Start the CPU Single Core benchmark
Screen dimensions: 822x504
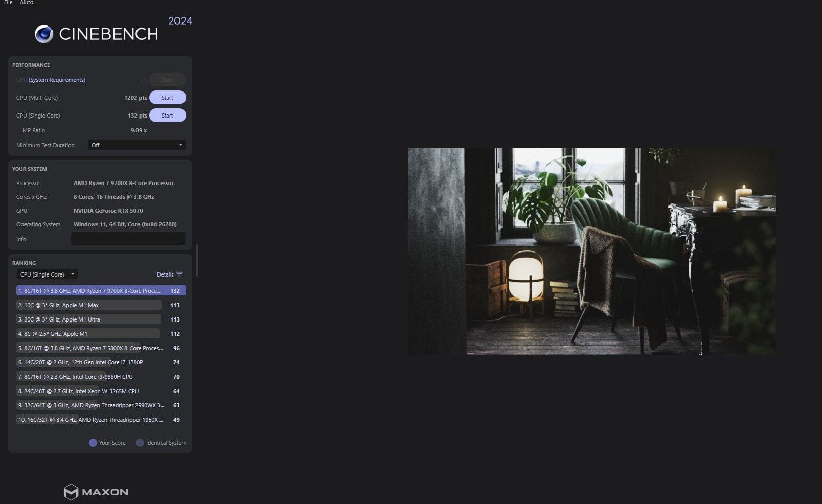[x=167, y=116]
